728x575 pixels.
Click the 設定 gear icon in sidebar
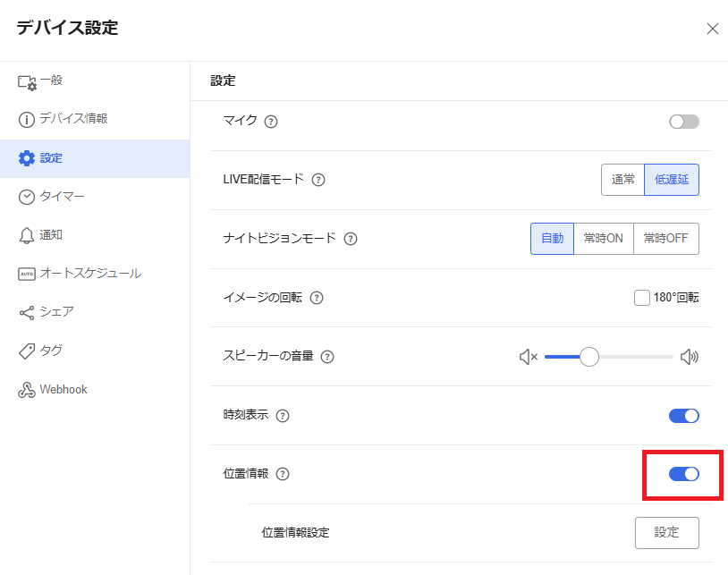(x=27, y=157)
